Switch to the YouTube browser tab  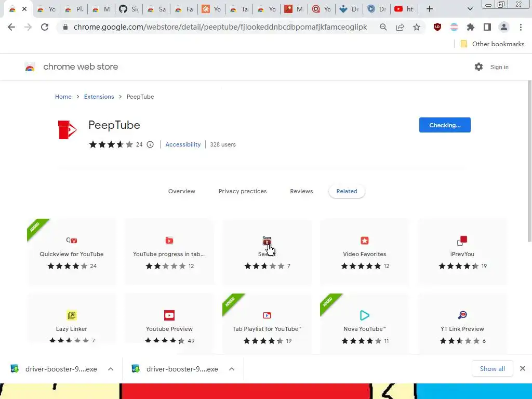click(x=404, y=9)
